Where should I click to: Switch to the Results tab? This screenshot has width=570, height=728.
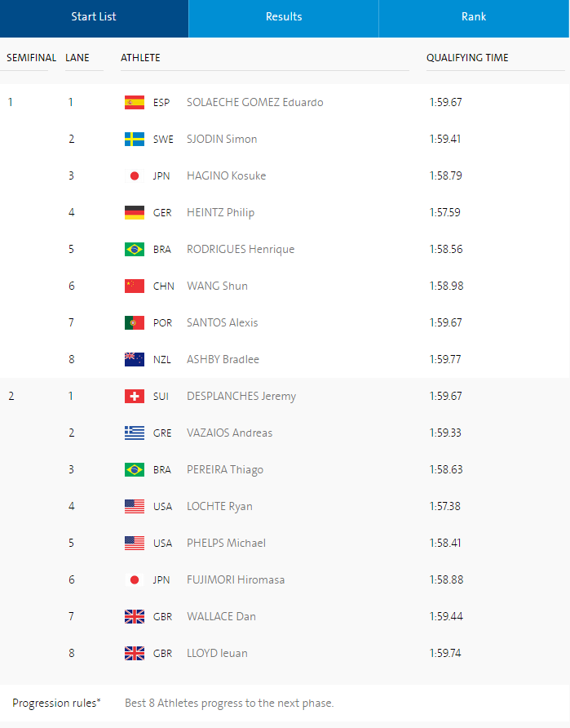tap(284, 17)
